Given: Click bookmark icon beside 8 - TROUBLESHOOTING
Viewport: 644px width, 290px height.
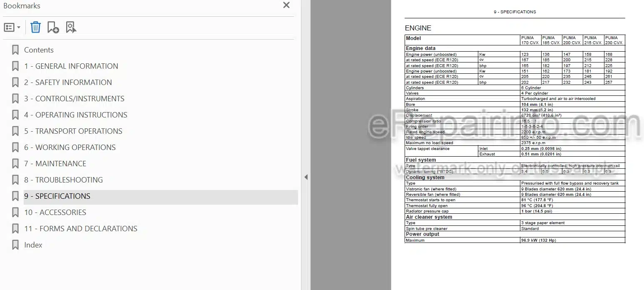Looking at the screenshot, I should [15, 180].
